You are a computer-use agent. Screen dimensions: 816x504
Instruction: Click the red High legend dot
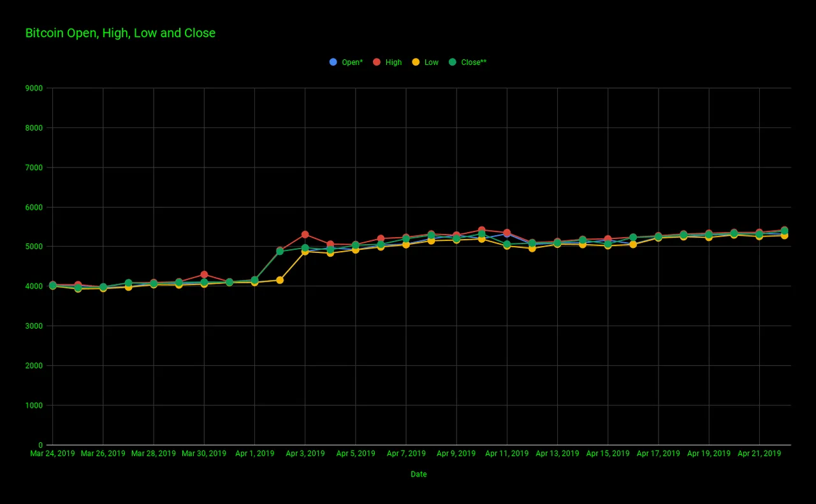point(376,62)
